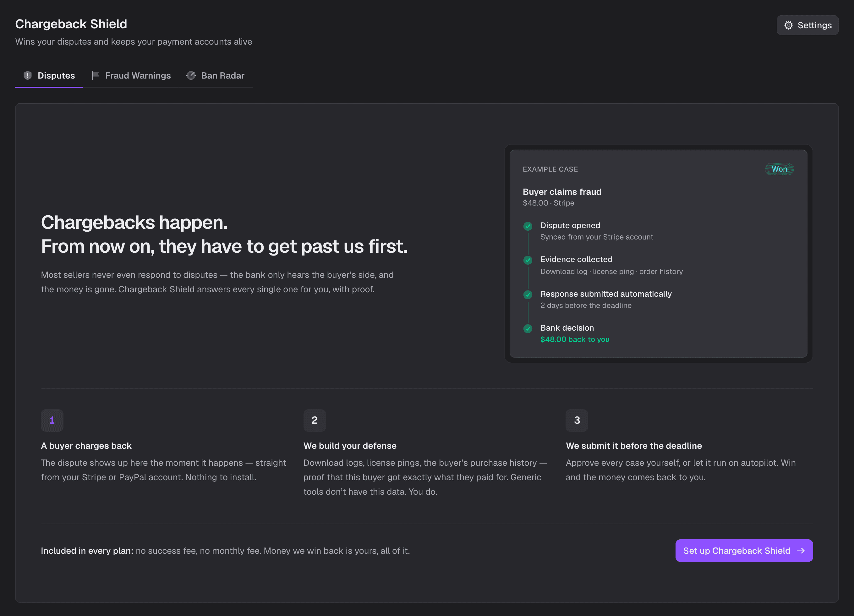
Task: Click the Bank decision checkmark icon
Action: (528, 328)
